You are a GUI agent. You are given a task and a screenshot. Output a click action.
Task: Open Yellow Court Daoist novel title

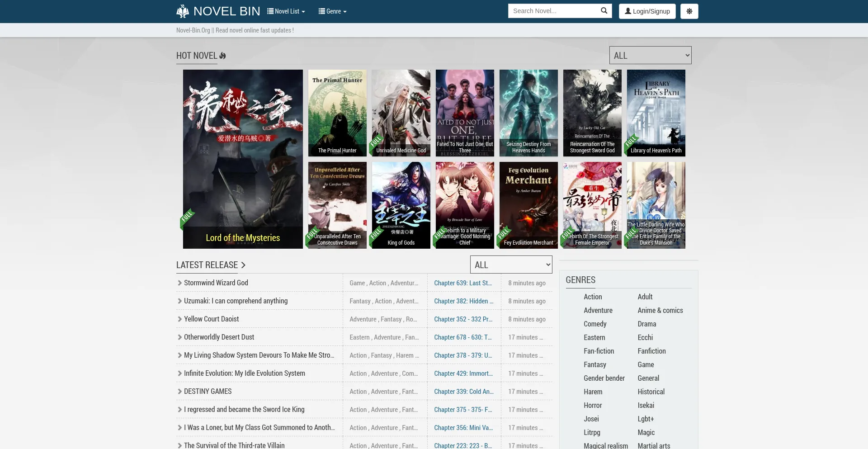pos(211,319)
